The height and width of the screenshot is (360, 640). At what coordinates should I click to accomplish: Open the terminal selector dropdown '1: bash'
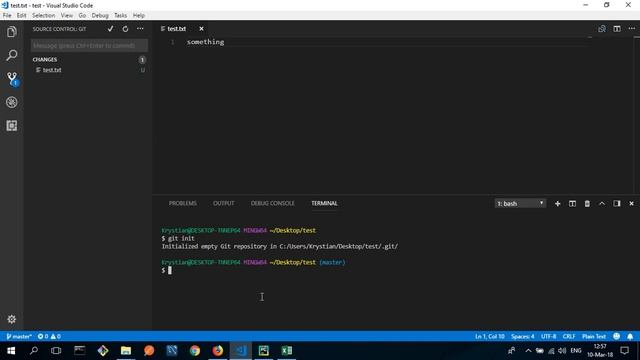[x=520, y=203]
